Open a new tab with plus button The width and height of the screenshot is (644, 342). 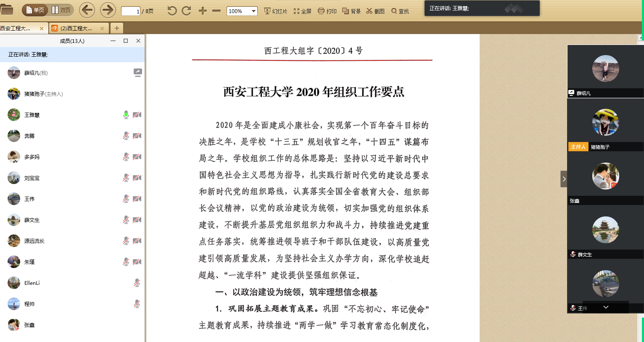[116, 28]
